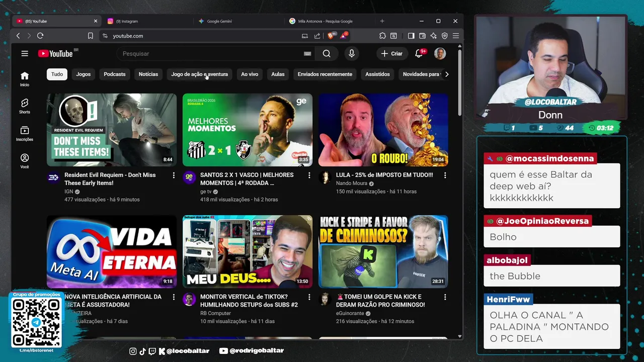This screenshot has height=362, width=644.
Task: Open the RB Computer channel link
Action: point(216,313)
